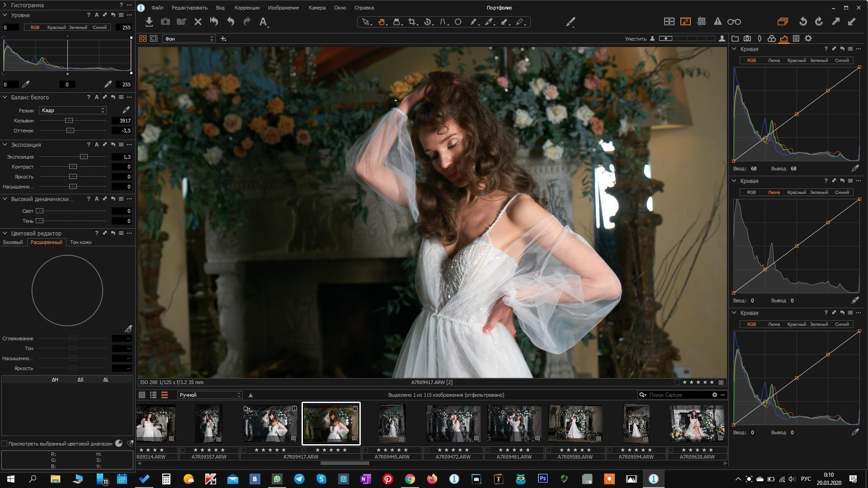Select the Pan hand tool

382,22
